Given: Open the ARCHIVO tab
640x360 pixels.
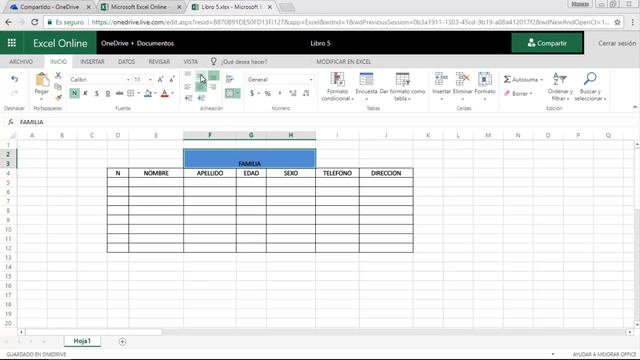Looking at the screenshot, I should 21,62.
